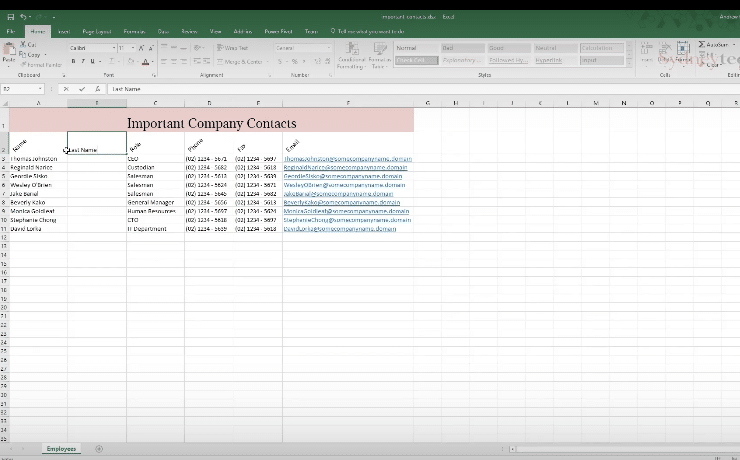Toggle Italic formatting
This screenshot has height=460, width=740.
(83, 61)
